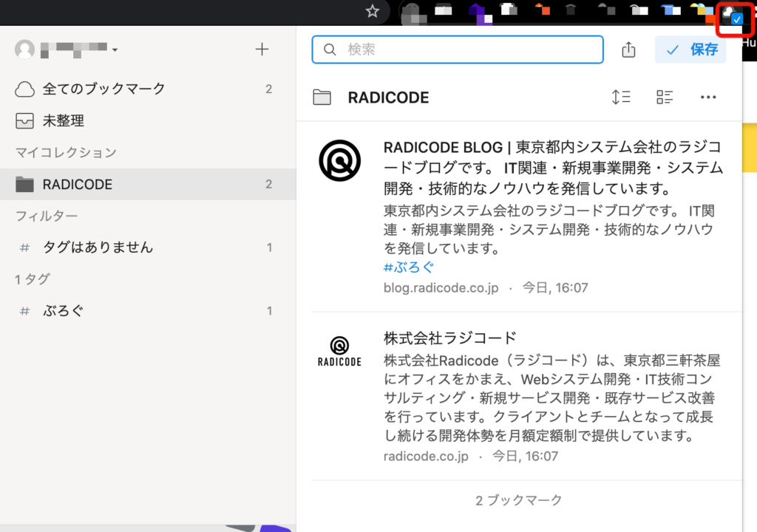Image resolution: width=757 pixels, height=532 pixels.
Task: Click 全てのブックマーク cloud icon
Action: coord(24,89)
